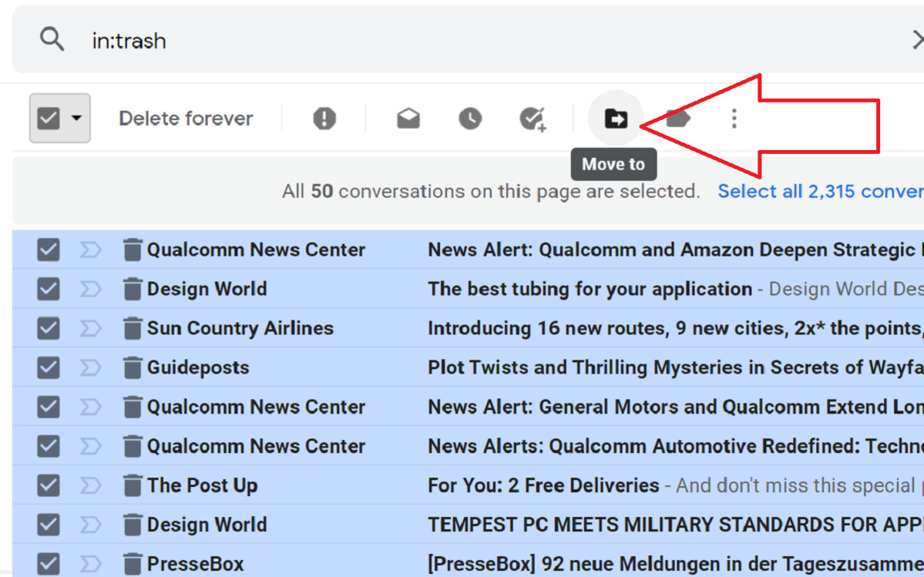Toggle importance marker on Sun Country Airlines email
924x577 pixels.
90,328
